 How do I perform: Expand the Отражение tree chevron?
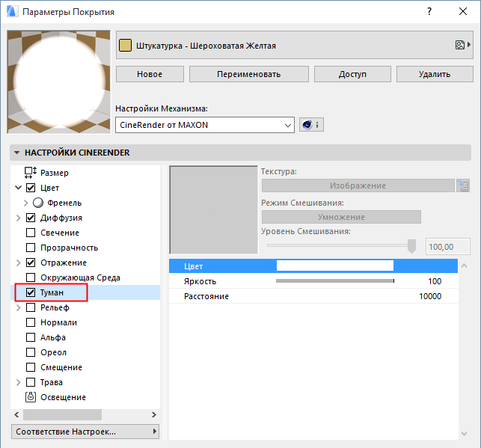click(x=19, y=263)
